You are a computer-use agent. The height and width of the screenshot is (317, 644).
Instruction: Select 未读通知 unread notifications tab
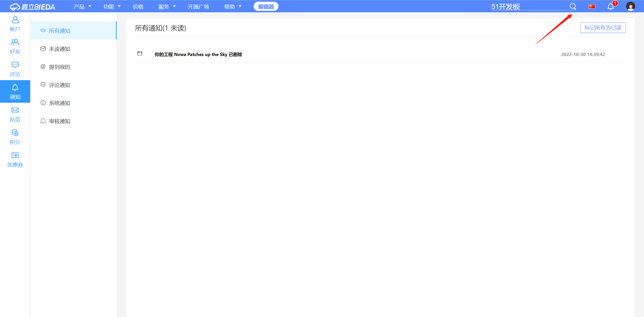59,49
